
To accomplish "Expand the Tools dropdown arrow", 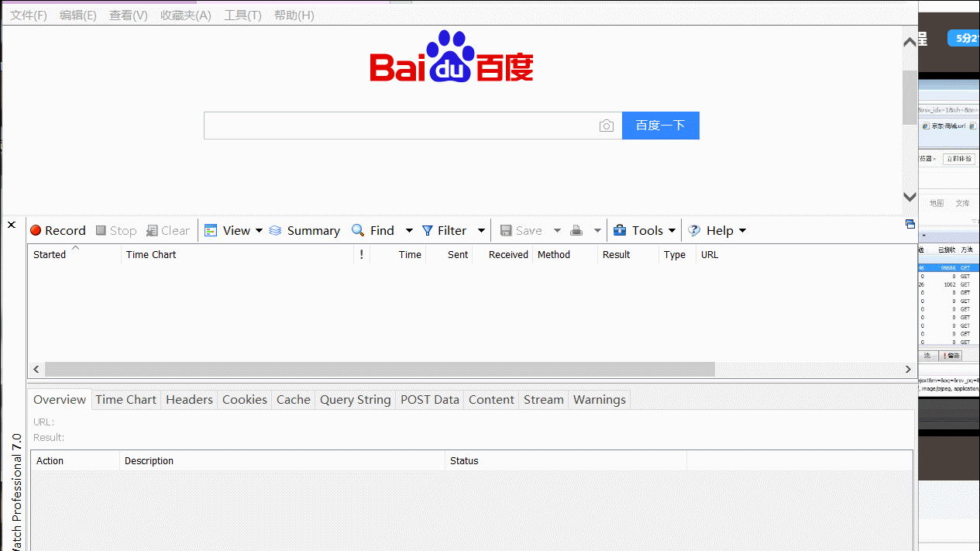I will pos(672,231).
